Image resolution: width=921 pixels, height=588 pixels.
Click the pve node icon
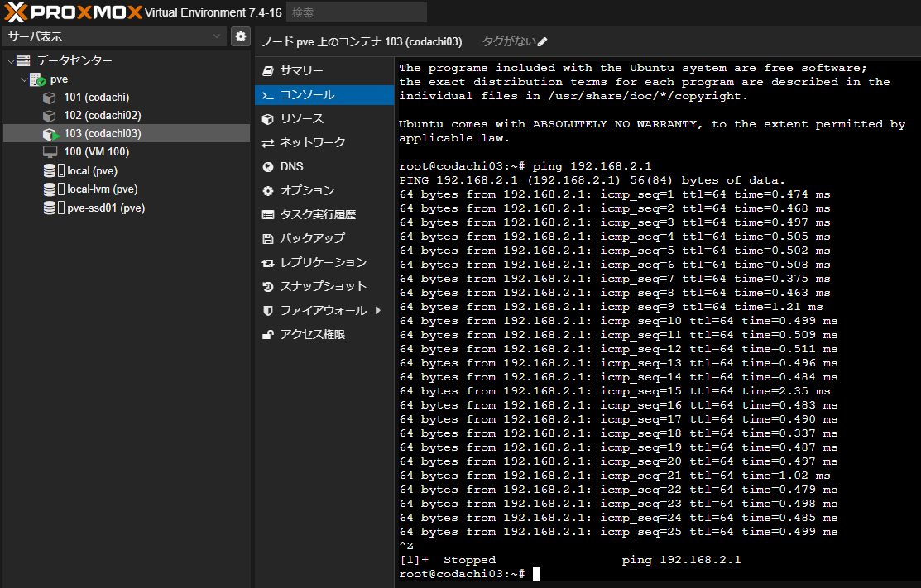[37, 79]
